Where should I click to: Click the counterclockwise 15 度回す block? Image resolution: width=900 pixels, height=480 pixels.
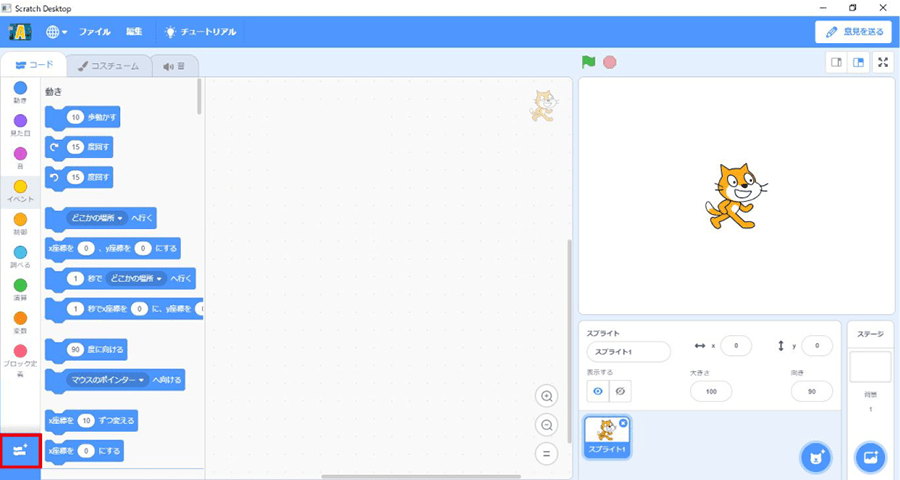coord(79,178)
